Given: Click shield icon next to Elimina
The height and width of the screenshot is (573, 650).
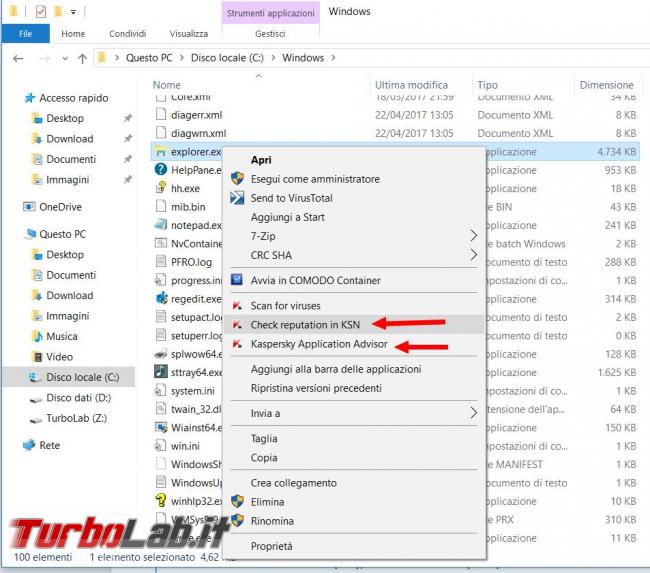Looking at the screenshot, I should tap(237, 501).
